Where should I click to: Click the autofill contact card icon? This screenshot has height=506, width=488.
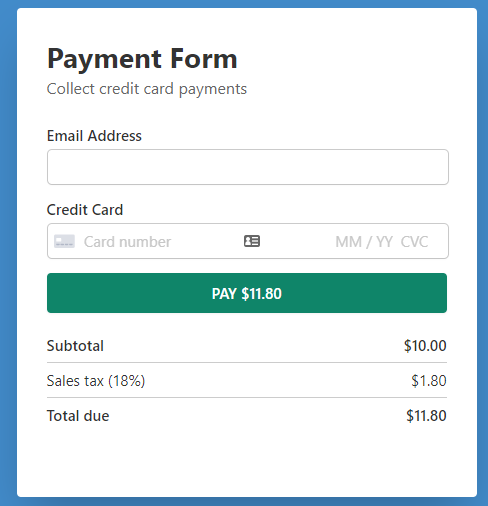252,241
